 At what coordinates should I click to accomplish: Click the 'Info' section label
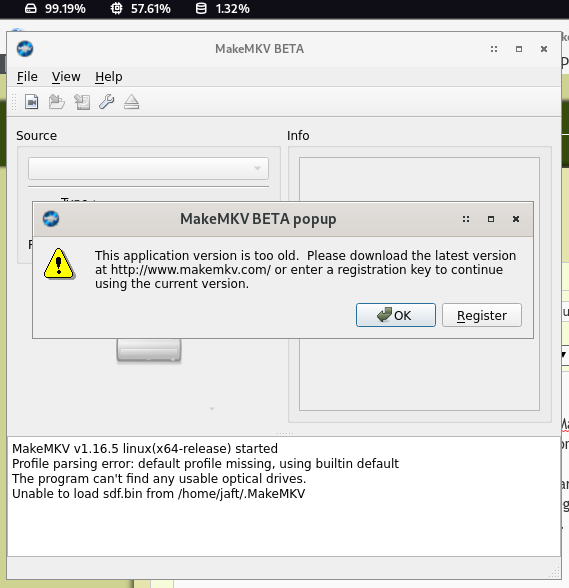(x=298, y=136)
